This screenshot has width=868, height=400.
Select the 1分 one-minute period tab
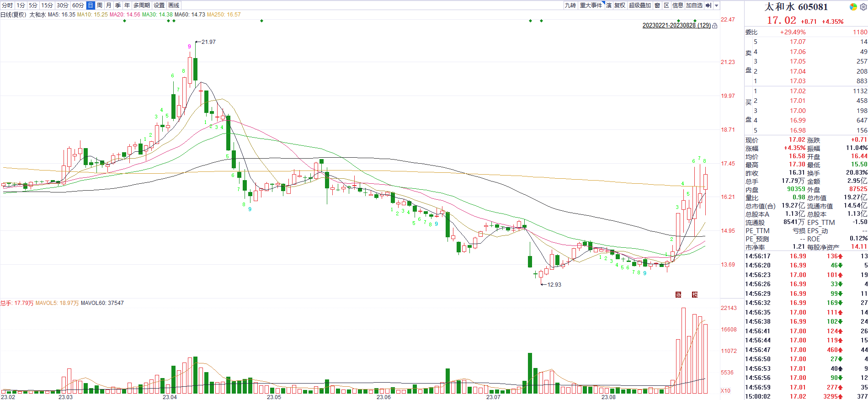tap(21, 5)
